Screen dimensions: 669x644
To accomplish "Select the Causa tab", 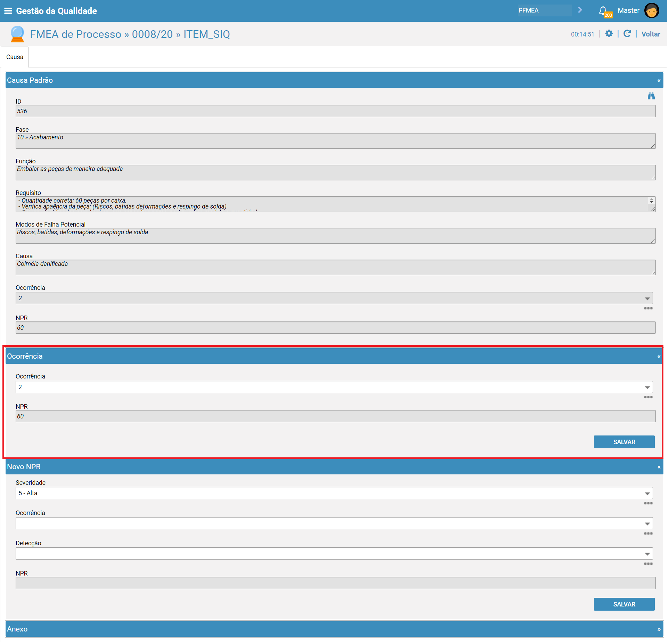I will coord(15,57).
